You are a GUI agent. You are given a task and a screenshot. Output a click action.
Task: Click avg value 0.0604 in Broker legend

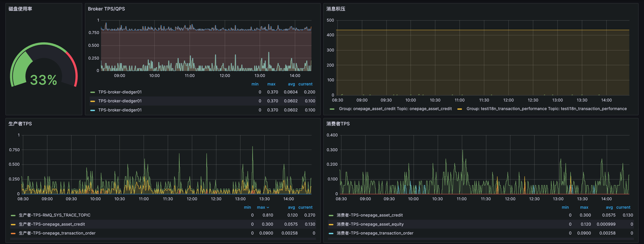coord(291,92)
